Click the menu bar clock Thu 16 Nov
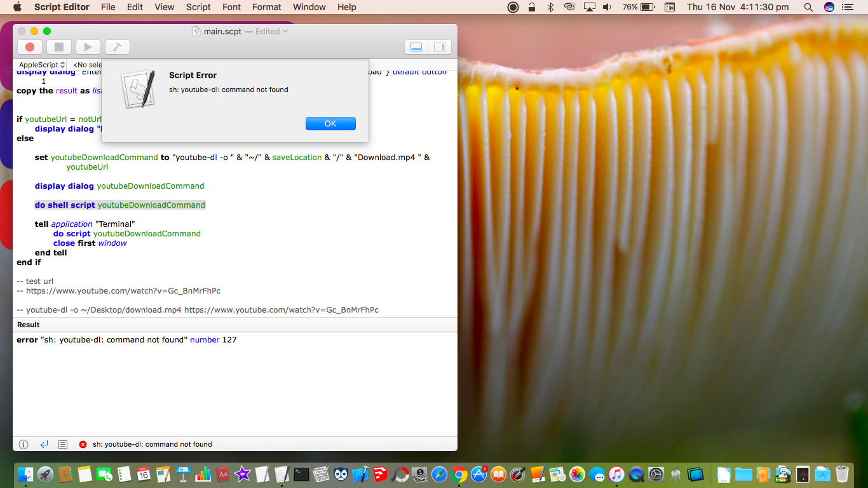This screenshot has height=488, width=868. (x=738, y=7)
